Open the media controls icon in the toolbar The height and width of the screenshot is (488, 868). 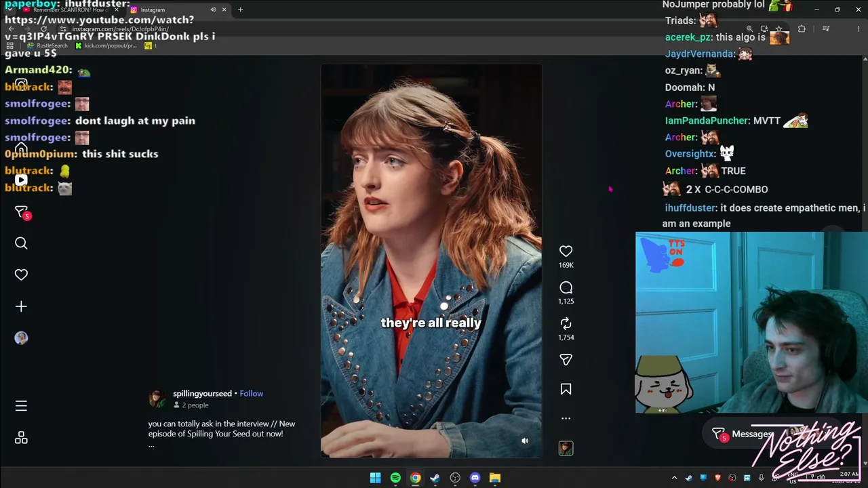[x=826, y=29]
